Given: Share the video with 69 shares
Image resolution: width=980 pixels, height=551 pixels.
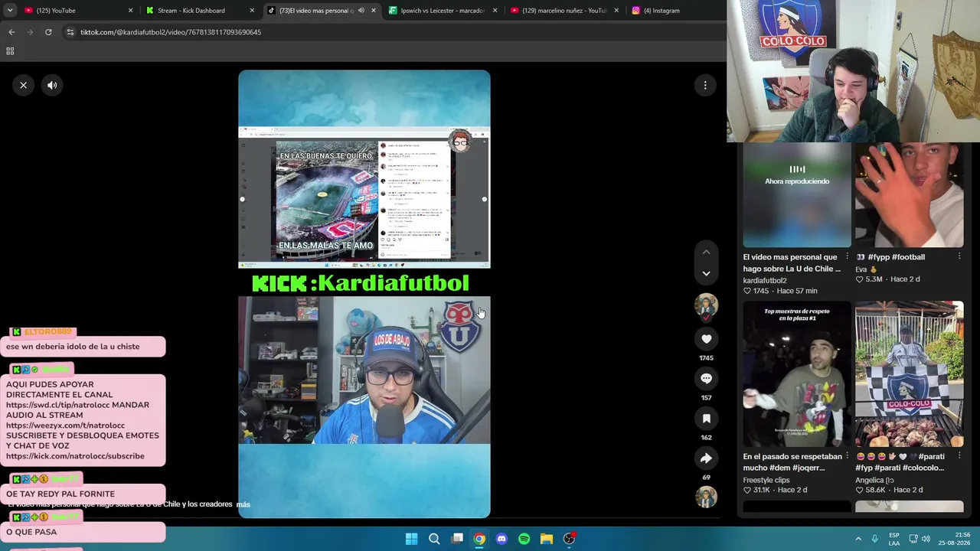Looking at the screenshot, I should (x=706, y=458).
